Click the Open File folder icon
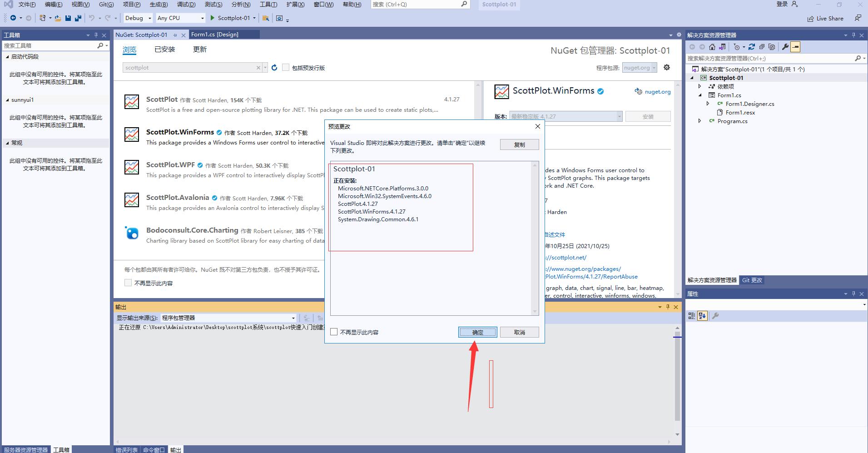Screen dimensions: 868x453 tap(58, 18)
